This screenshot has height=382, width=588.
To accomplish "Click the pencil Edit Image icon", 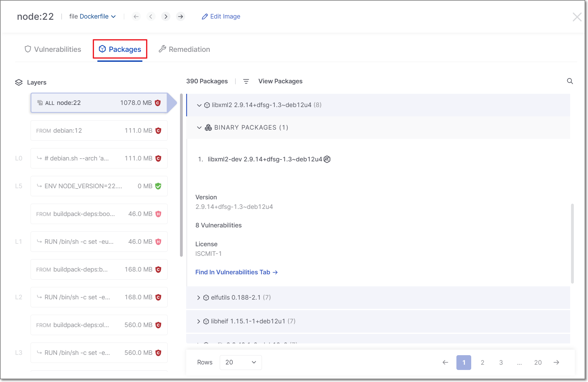I will pyautogui.click(x=205, y=17).
